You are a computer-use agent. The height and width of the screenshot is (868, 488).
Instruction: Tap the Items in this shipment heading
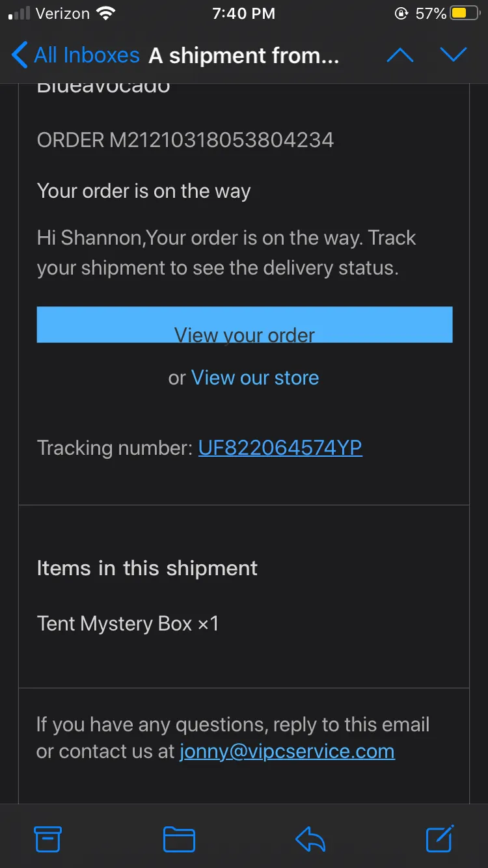[147, 568]
